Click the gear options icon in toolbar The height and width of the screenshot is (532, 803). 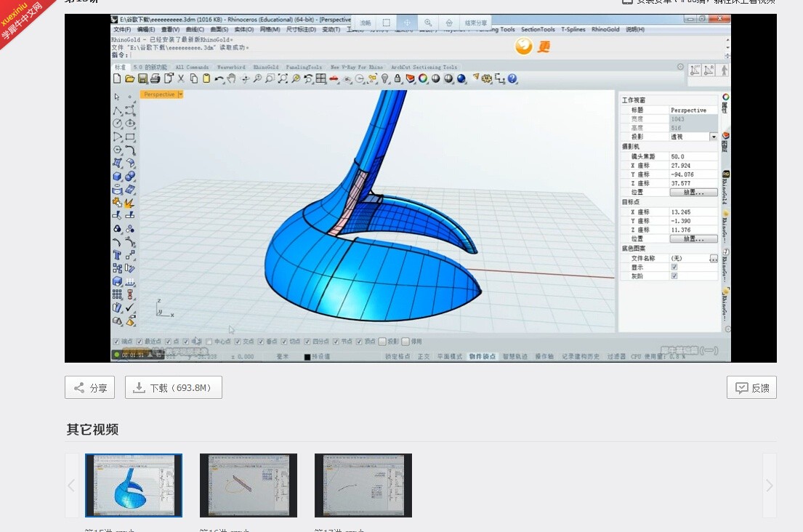[x=486, y=78]
